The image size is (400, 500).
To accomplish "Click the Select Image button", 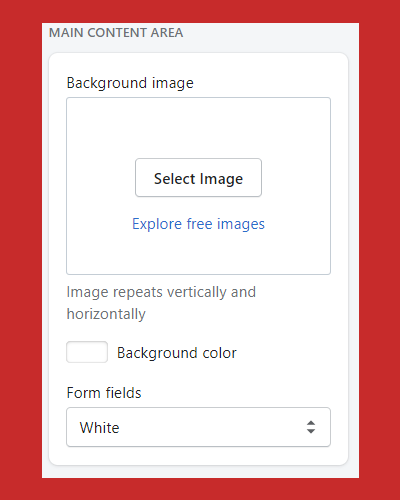I will [198, 178].
